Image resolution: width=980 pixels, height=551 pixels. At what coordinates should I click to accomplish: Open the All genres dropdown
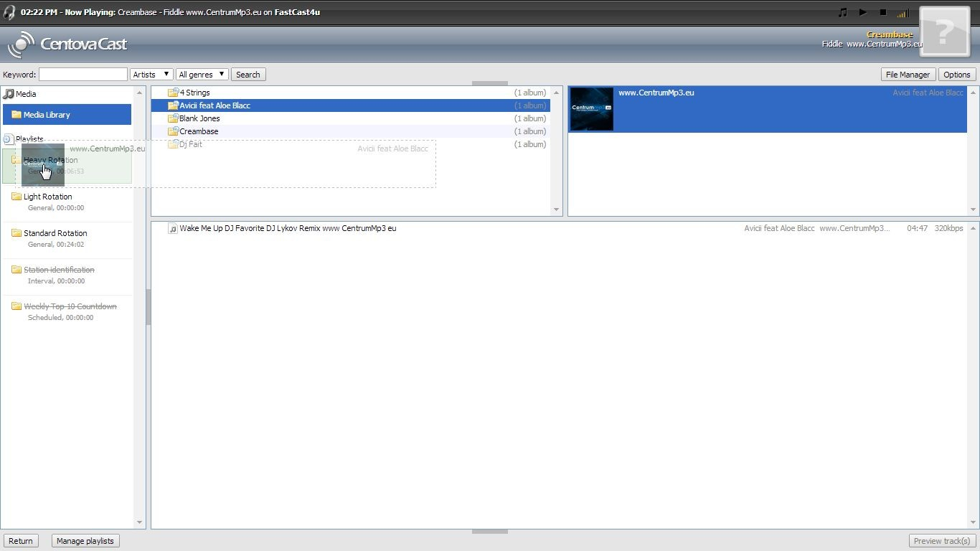coord(202,75)
